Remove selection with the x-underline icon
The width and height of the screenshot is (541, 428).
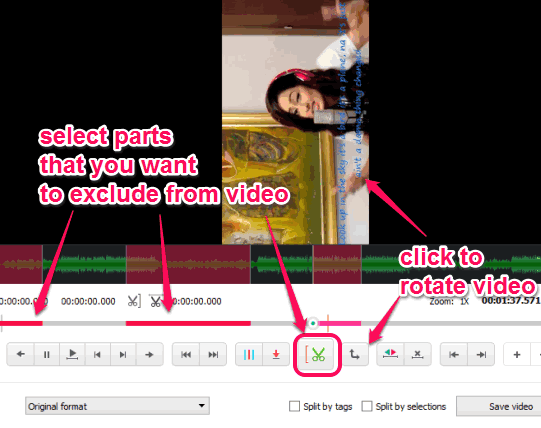(x=417, y=354)
